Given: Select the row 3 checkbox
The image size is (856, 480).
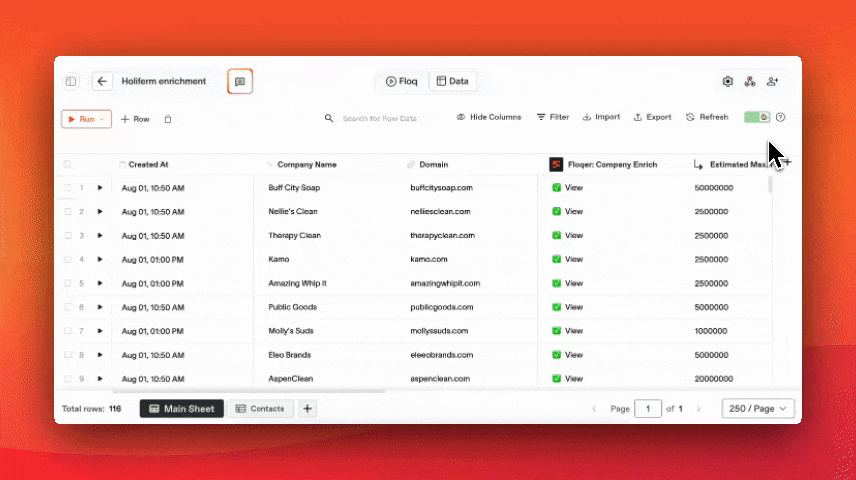Looking at the screenshot, I should point(68,235).
